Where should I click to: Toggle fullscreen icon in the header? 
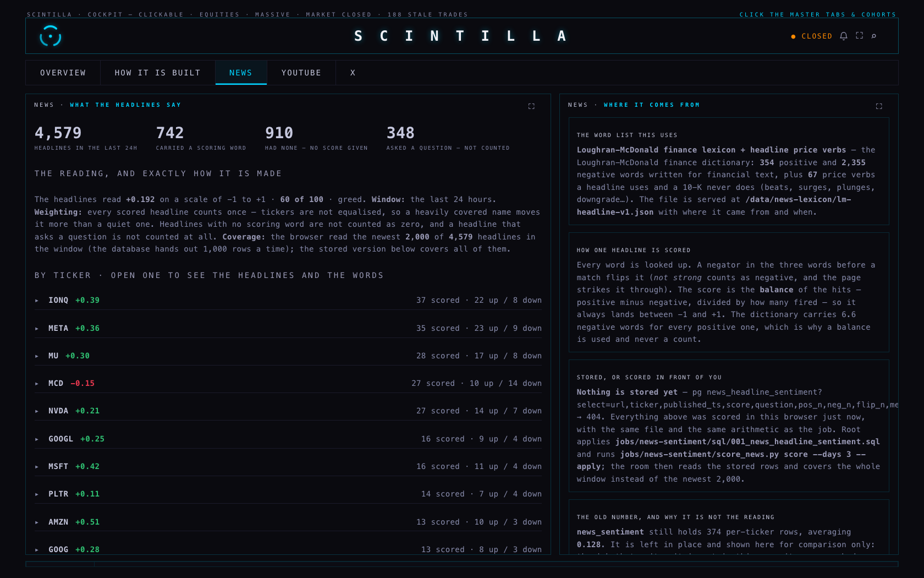[x=859, y=36]
